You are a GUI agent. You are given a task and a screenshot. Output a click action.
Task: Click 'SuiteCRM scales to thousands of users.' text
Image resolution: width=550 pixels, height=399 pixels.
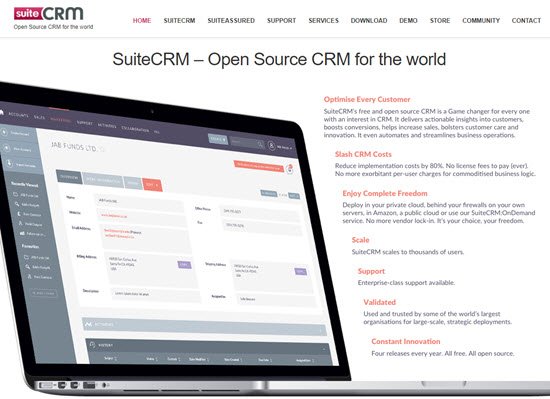[x=408, y=252]
